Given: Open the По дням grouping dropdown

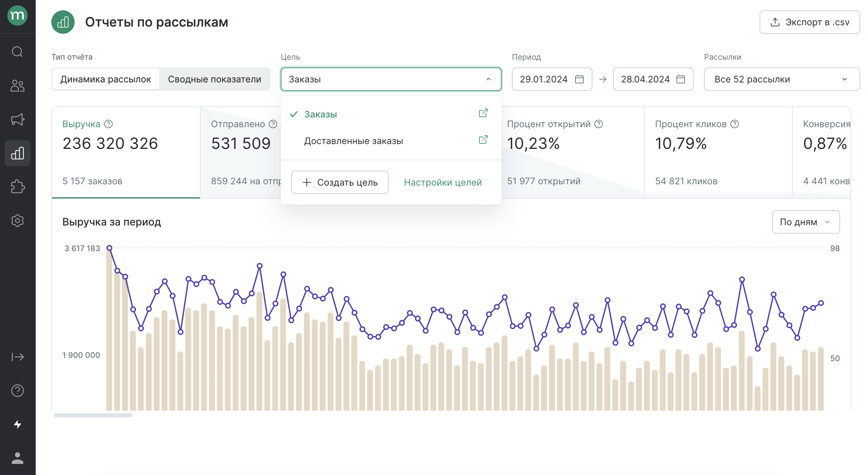Looking at the screenshot, I should (806, 222).
